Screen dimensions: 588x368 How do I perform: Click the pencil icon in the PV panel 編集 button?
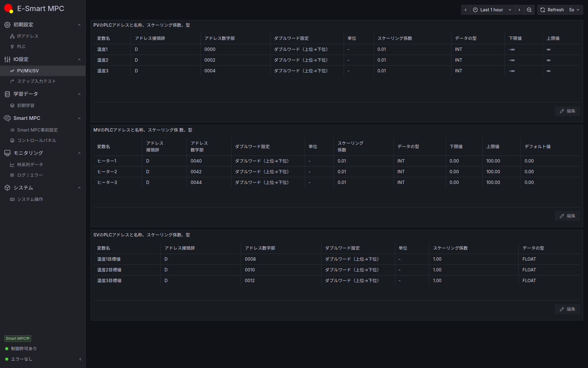click(562, 111)
